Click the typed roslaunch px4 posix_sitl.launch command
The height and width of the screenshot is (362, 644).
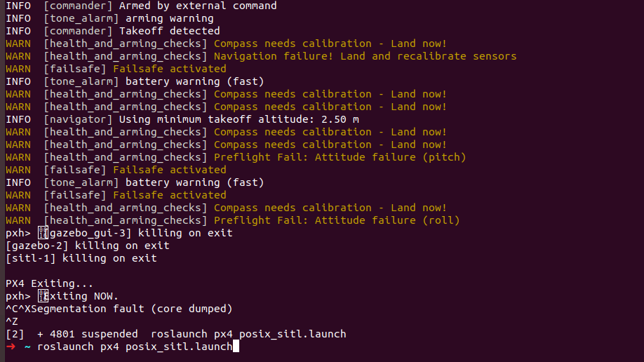pyautogui.click(x=135, y=347)
